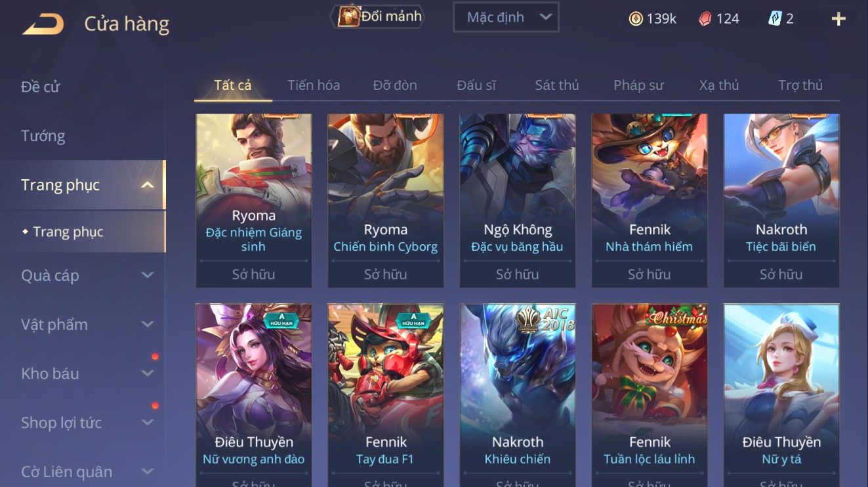Click the back arrow icon next to Cửa hàng

[x=43, y=24]
